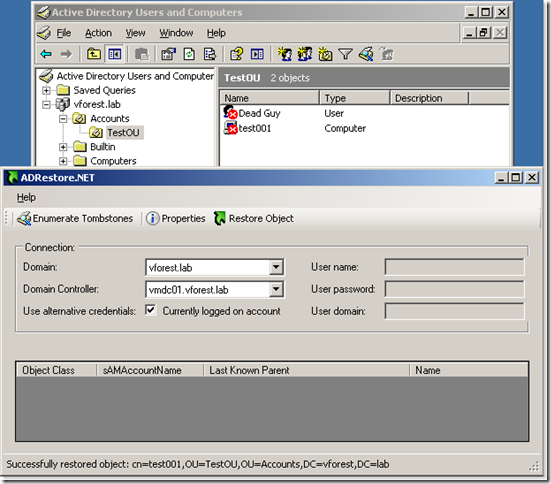The image size is (551, 484).
Task: Click the Successfully restored object status text
Action: coord(197,464)
